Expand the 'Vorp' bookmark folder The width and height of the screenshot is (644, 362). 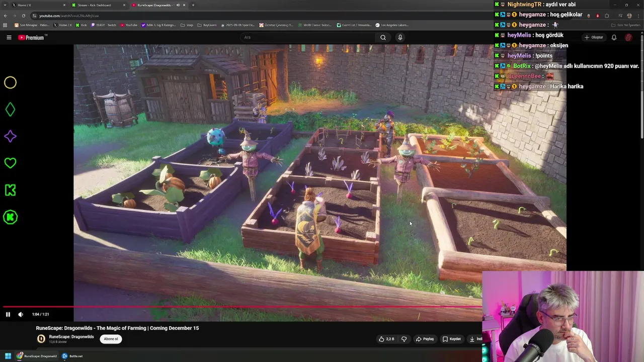[187, 25]
